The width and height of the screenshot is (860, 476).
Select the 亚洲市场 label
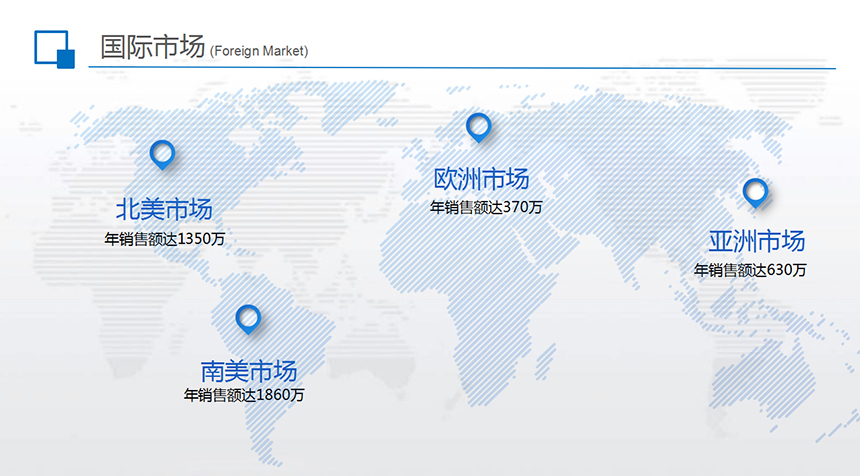point(756,241)
